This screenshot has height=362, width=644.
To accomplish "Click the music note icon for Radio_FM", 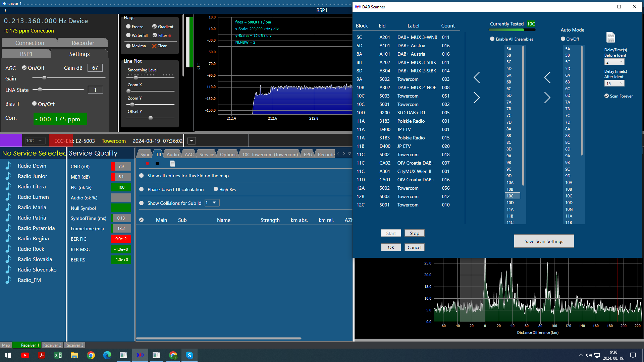I will (8, 280).
